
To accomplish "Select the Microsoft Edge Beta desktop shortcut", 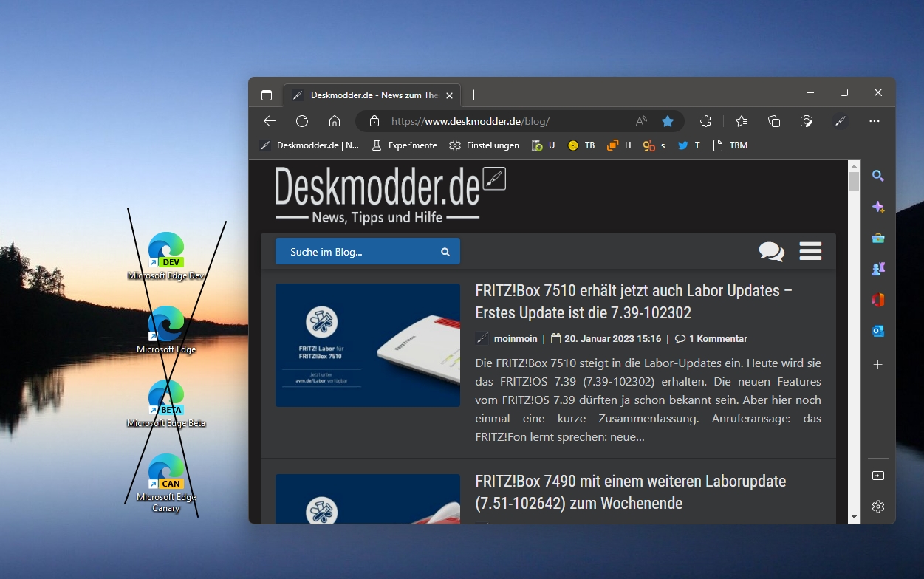I will click(x=166, y=404).
